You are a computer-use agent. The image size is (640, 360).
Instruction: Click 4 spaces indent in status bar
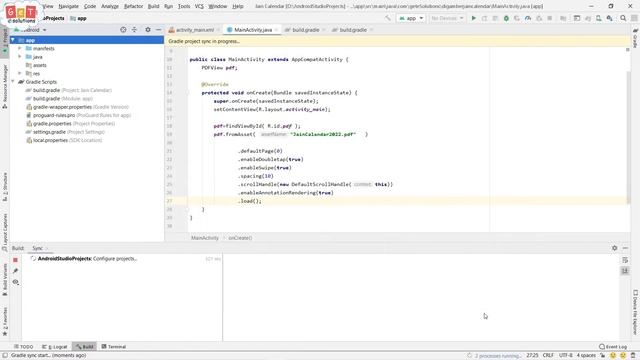coord(586,356)
